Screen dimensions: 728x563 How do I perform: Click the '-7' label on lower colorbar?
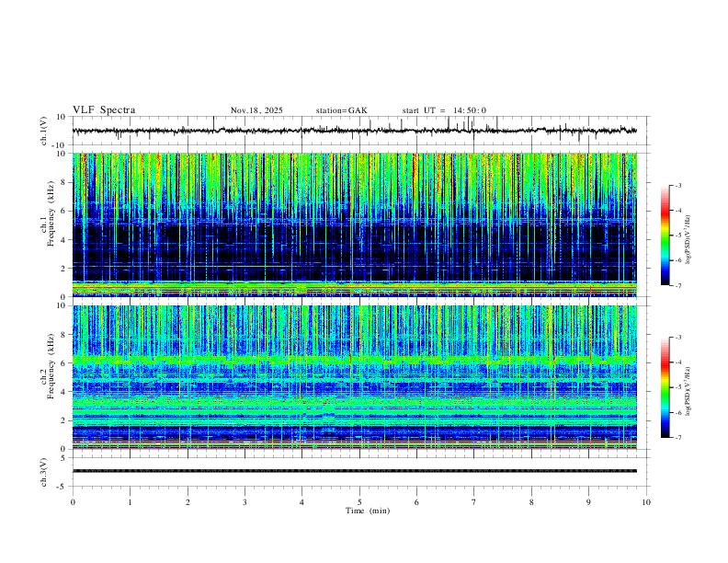pyautogui.click(x=677, y=437)
